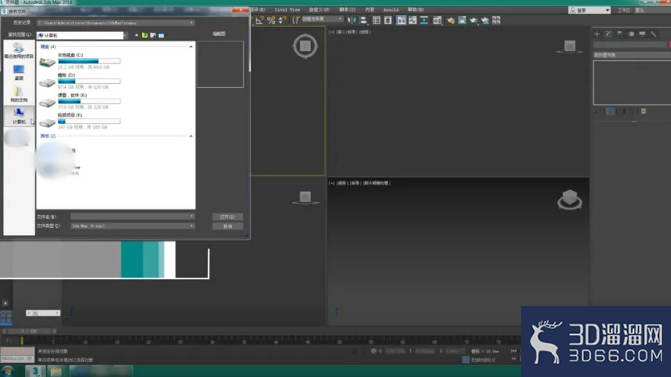The height and width of the screenshot is (377, 671).
Task: Open the Look In location dropdown
Action: 125,35
